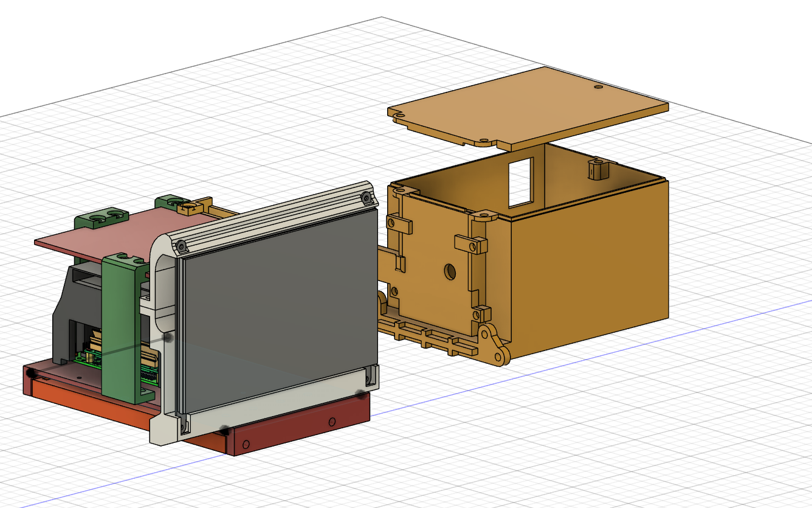
Task: Select the screw at the display frame's top-right corner
Action: (x=365, y=197)
